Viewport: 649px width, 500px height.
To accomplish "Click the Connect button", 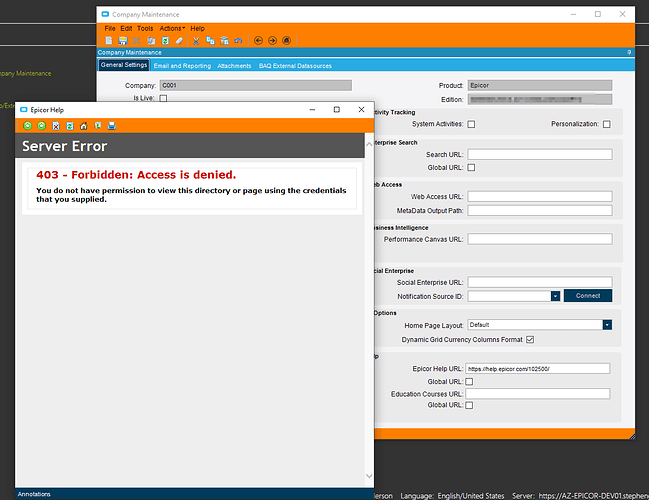I will click(x=588, y=296).
